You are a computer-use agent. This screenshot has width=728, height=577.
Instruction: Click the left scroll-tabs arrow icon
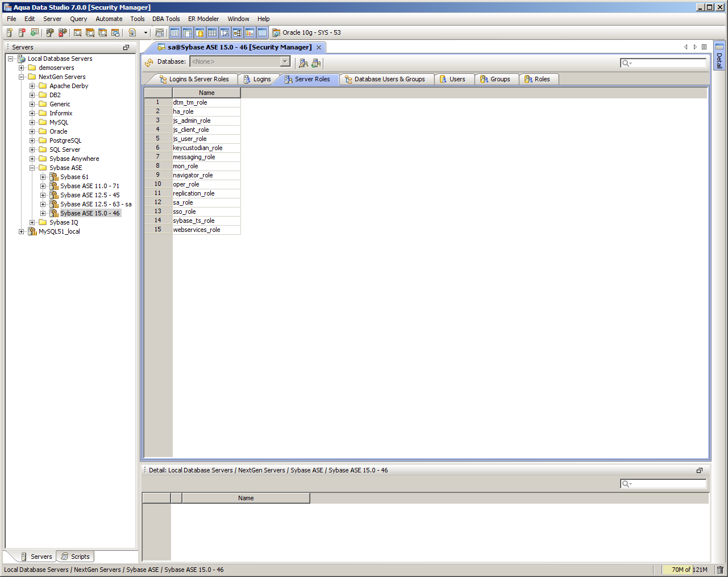pos(686,47)
